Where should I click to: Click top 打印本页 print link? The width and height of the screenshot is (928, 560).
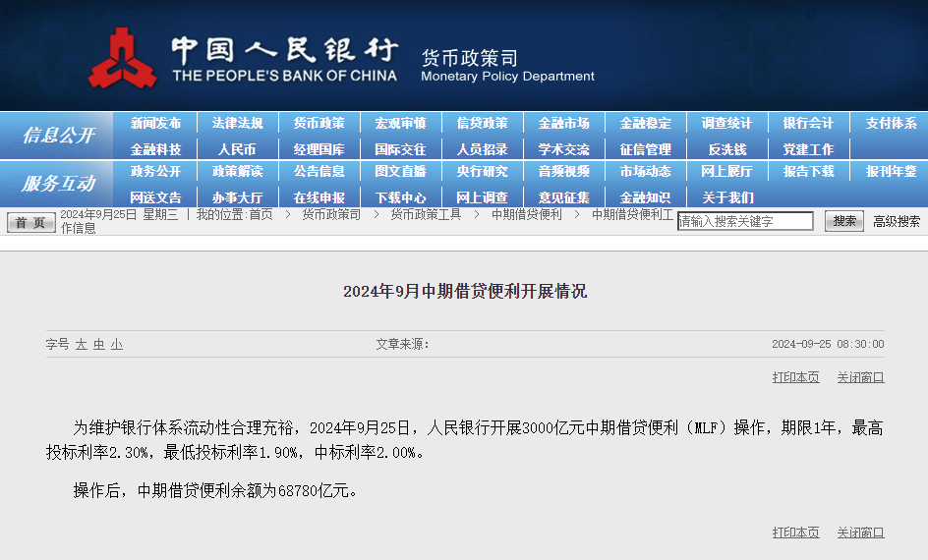[795, 377]
